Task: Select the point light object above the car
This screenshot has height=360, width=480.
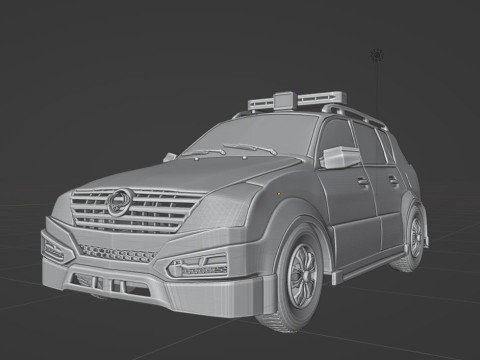Action: click(x=377, y=55)
